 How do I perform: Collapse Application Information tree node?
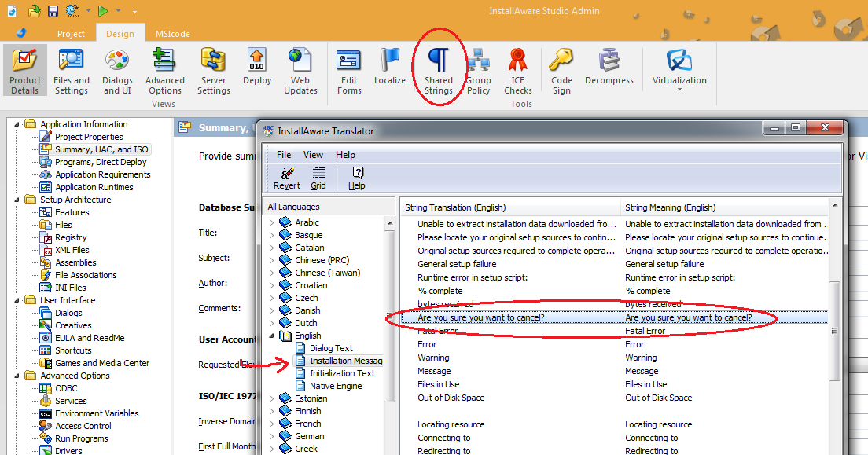(17, 124)
